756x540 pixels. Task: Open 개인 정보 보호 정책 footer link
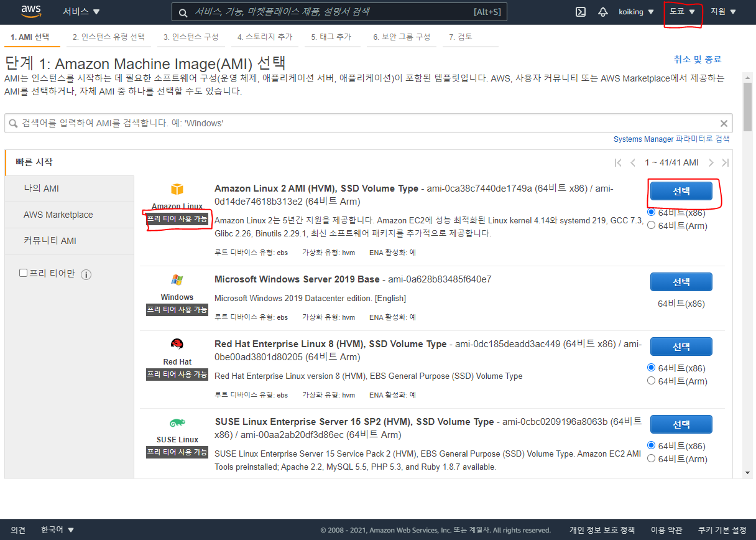pyautogui.click(x=602, y=530)
